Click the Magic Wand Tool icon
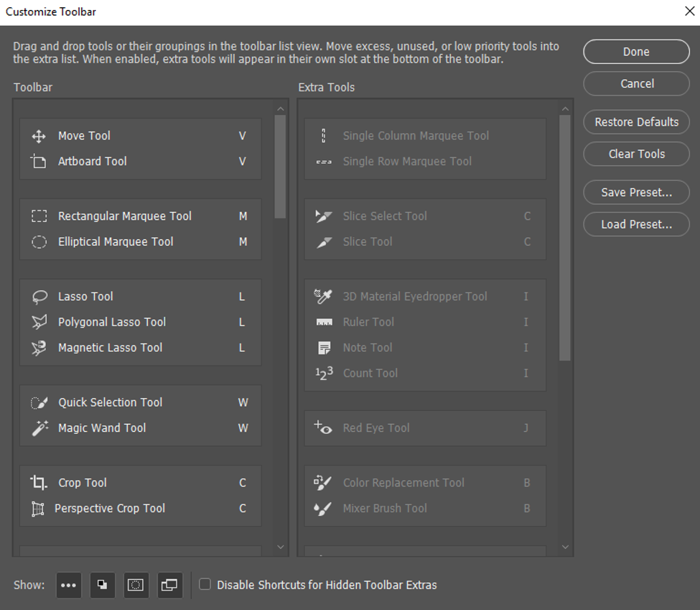Viewport: 700px width, 610px height. pyautogui.click(x=39, y=428)
